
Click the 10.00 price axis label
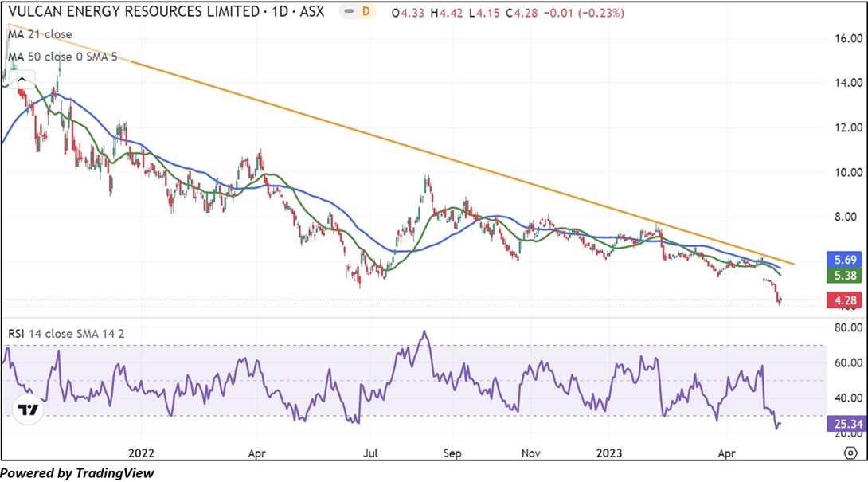849,172
